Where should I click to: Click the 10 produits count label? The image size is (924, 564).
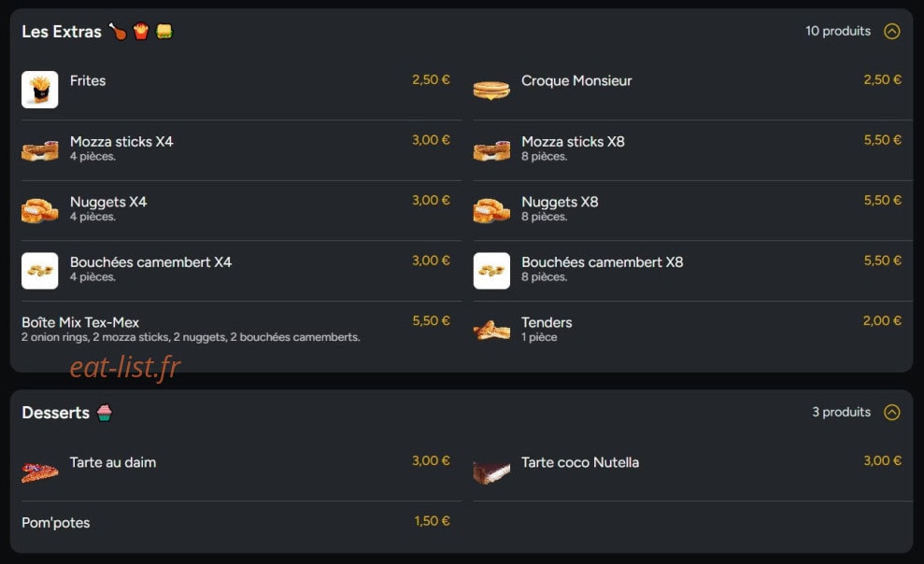pyautogui.click(x=837, y=31)
